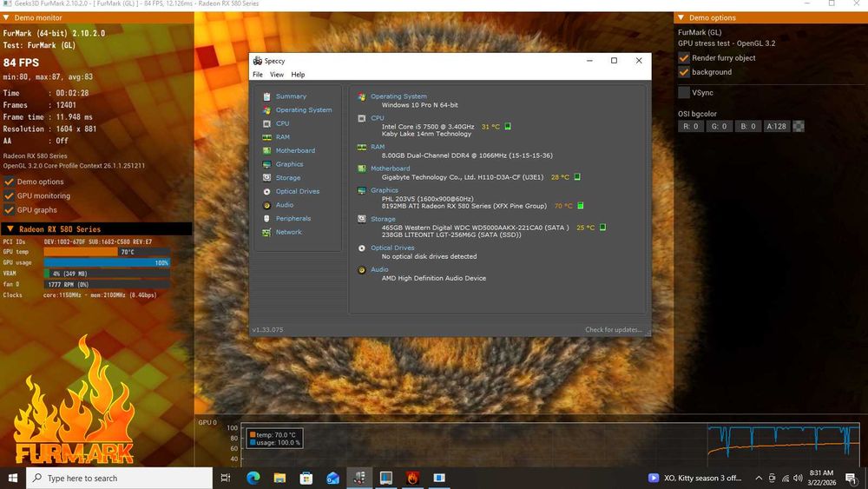Screen dimensions: 868x489
Task: Toggle Render furry object checkbox
Action: (x=684, y=57)
